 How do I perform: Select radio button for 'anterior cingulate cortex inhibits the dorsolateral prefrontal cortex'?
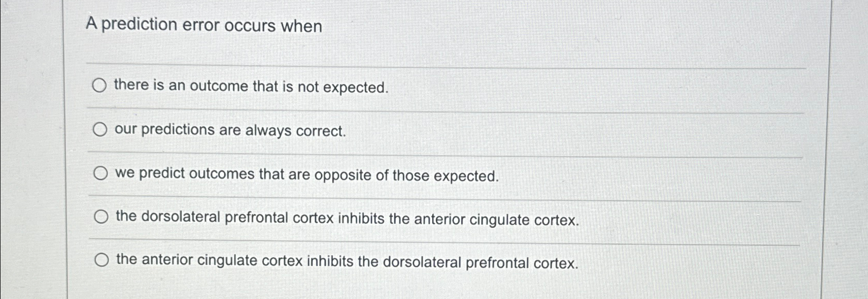click(102, 261)
